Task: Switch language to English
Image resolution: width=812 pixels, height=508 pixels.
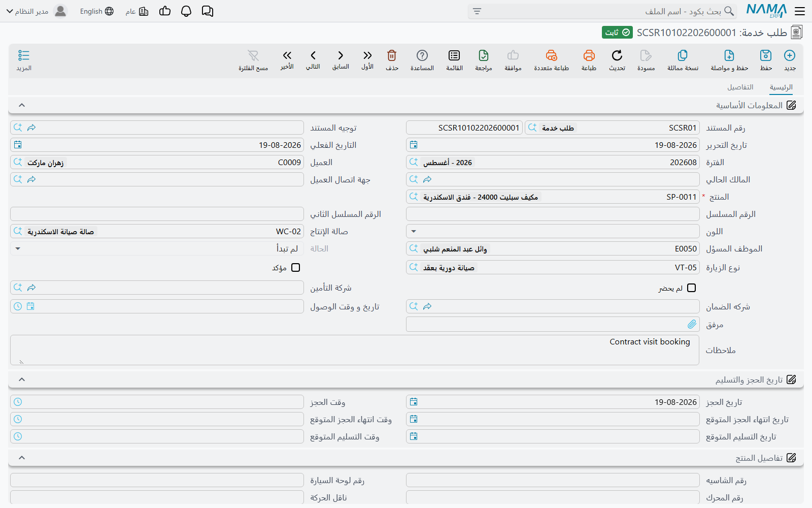Action: [97, 11]
